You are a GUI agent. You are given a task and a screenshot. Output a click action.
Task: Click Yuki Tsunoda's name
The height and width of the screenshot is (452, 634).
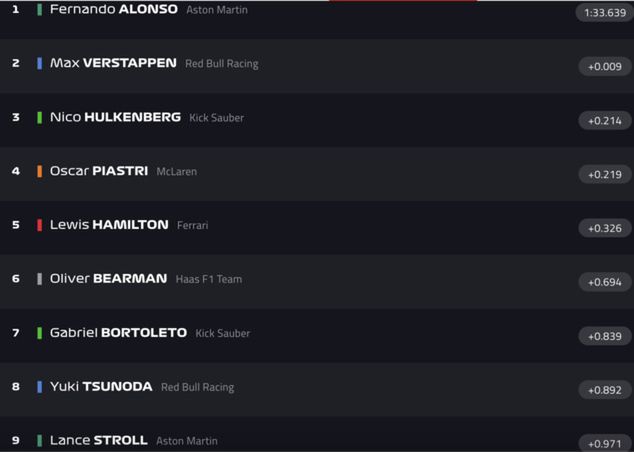(101, 387)
